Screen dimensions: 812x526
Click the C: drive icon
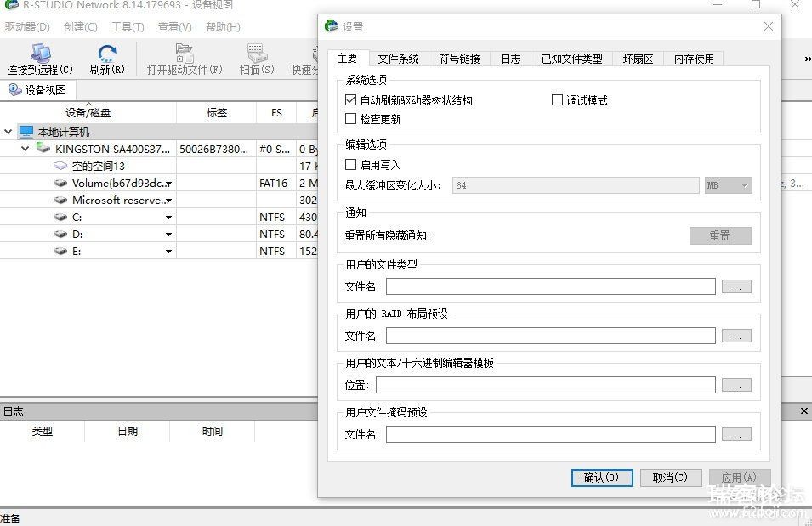pos(60,217)
